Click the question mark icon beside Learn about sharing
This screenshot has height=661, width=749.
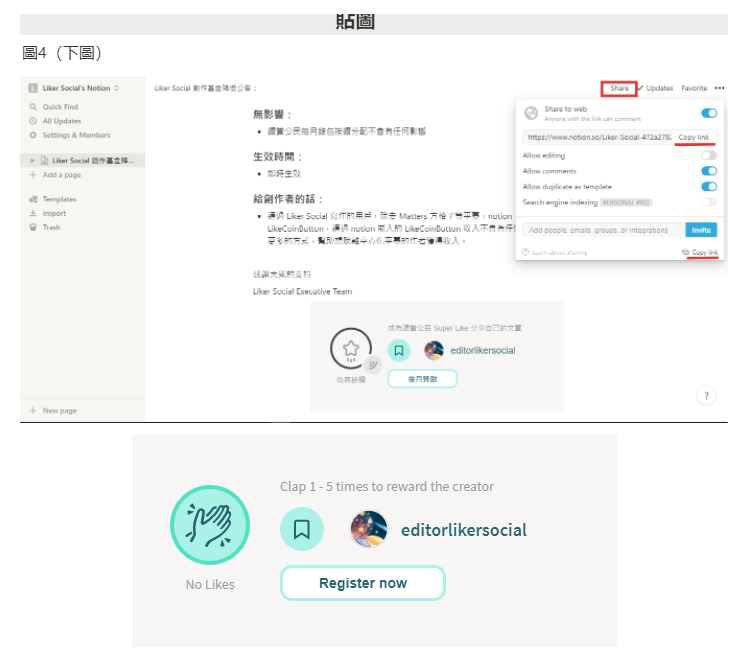click(525, 252)
